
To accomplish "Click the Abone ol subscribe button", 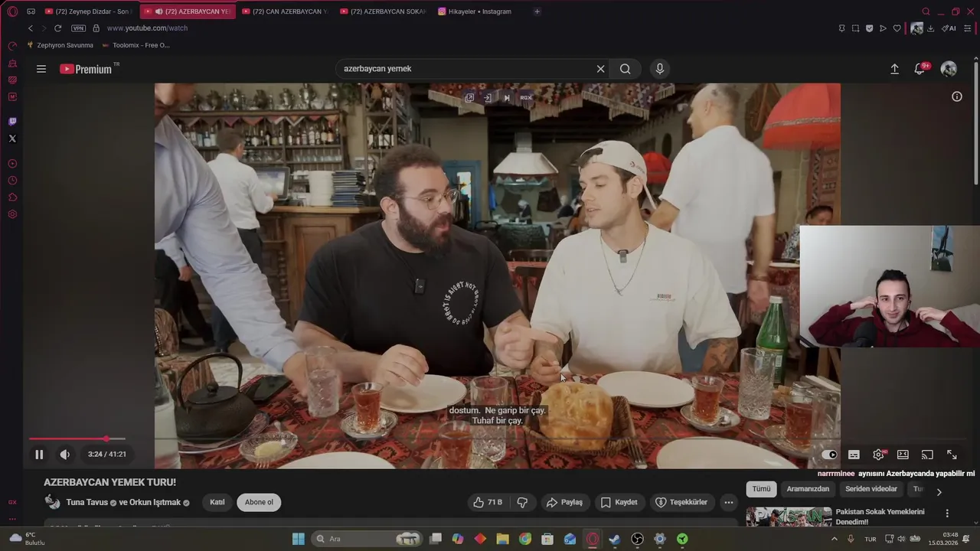I will click(x=259, y=503).
